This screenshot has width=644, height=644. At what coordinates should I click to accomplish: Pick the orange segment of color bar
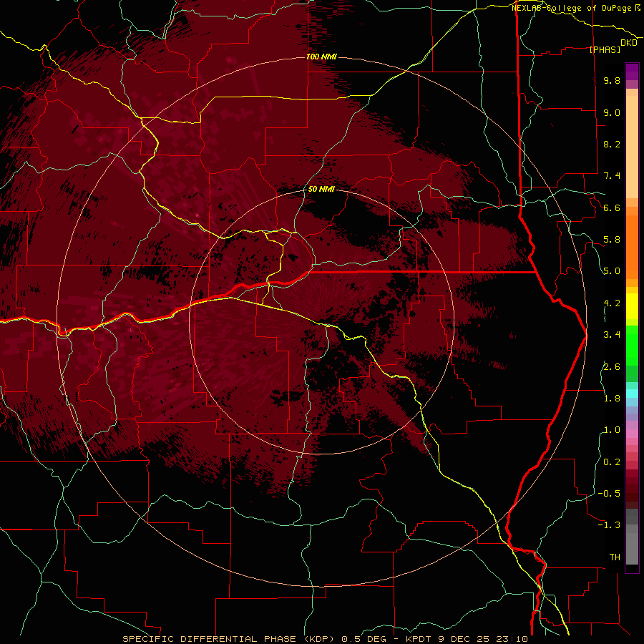(x=632, y=247)
